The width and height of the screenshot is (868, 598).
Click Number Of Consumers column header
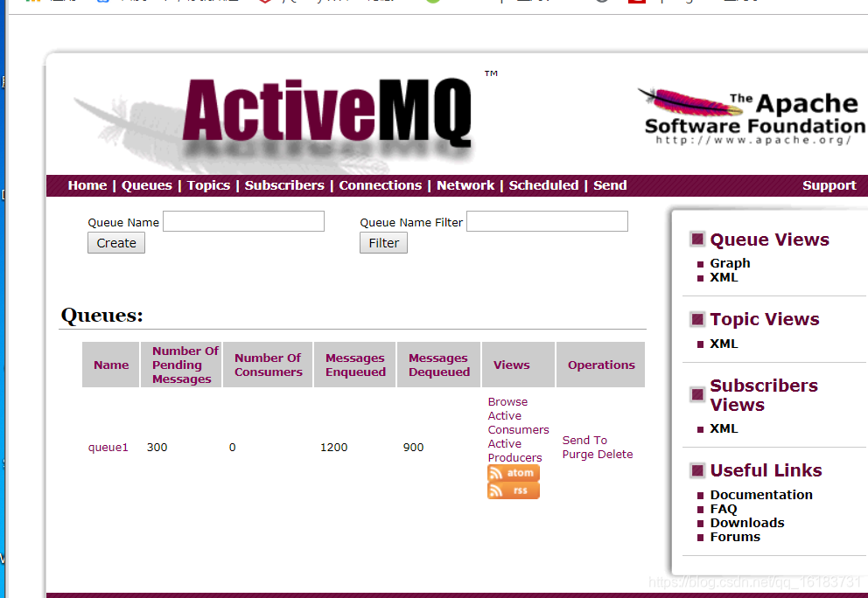click(x=268, y=365)
